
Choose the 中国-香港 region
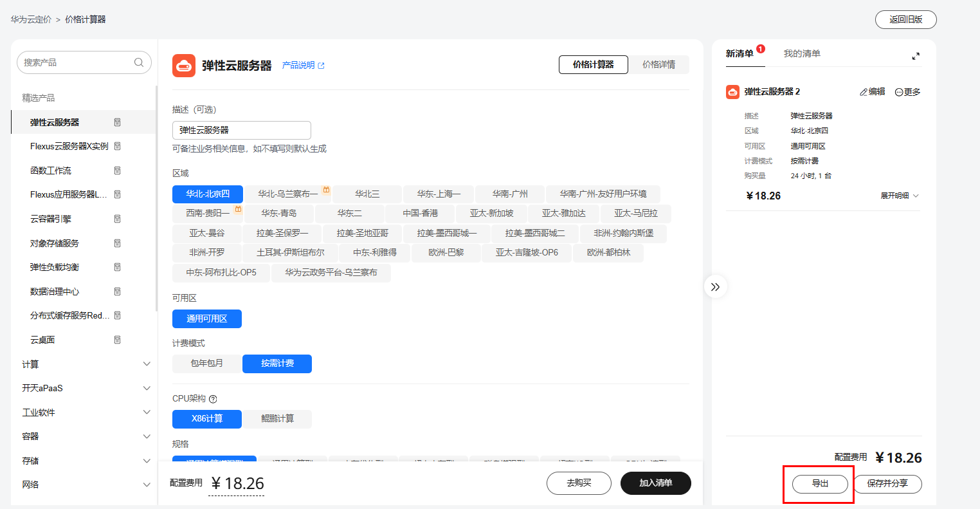[x=420, y=213]
